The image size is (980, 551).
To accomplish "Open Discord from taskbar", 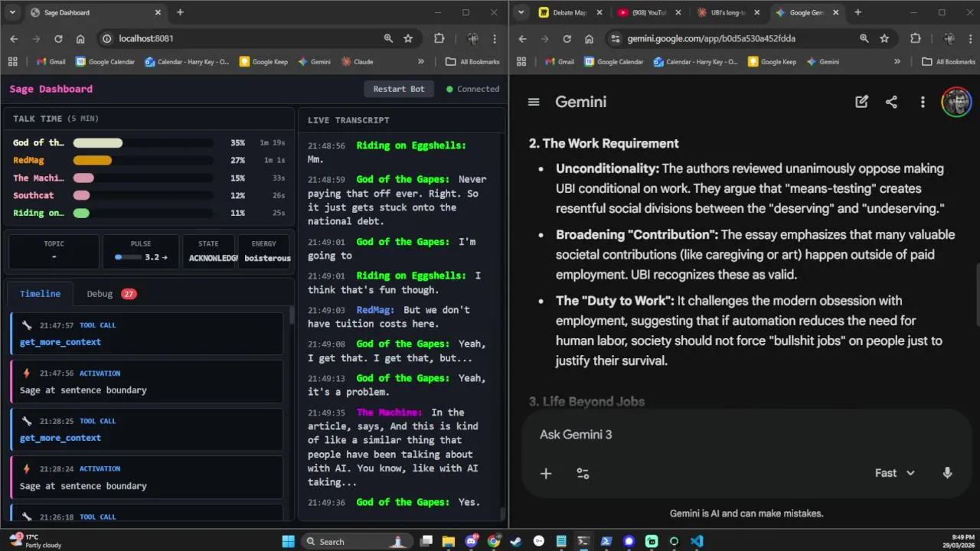I will [471, 541].
